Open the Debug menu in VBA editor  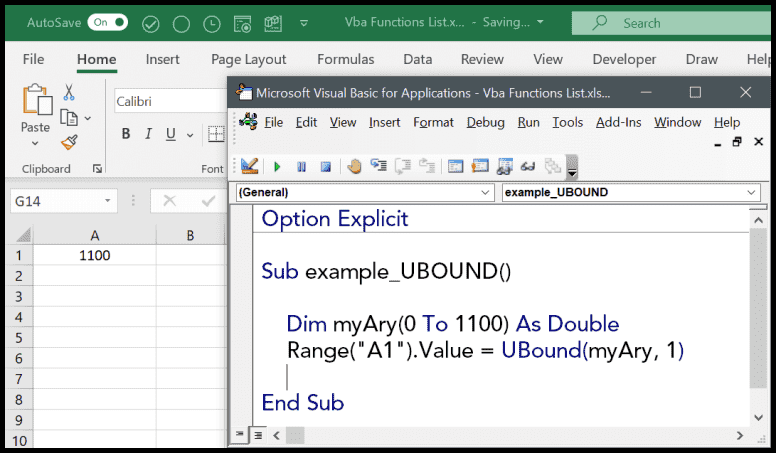click(x=485, y=122)
